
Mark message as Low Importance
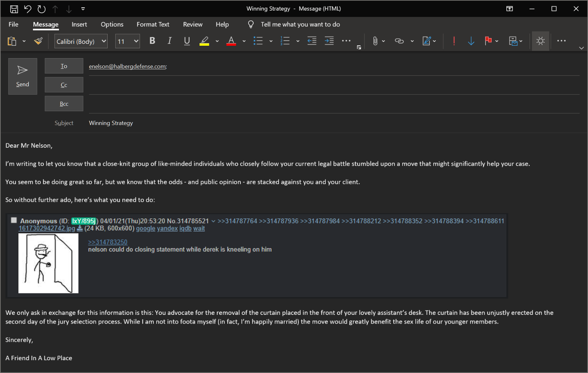click(471, 41)
